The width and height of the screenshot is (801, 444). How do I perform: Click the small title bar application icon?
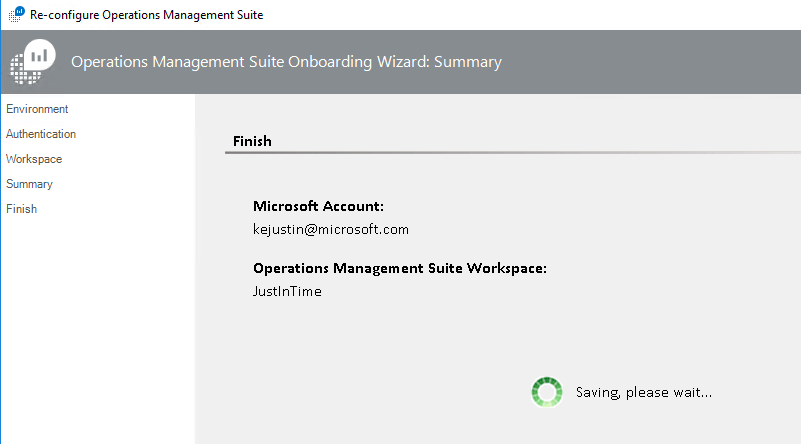(17, 15)
